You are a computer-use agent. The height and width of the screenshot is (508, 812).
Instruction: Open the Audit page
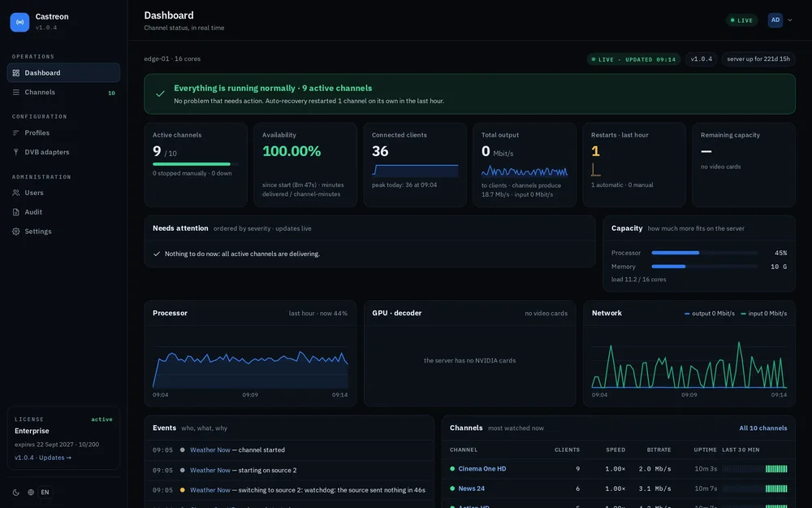point(63,212)
